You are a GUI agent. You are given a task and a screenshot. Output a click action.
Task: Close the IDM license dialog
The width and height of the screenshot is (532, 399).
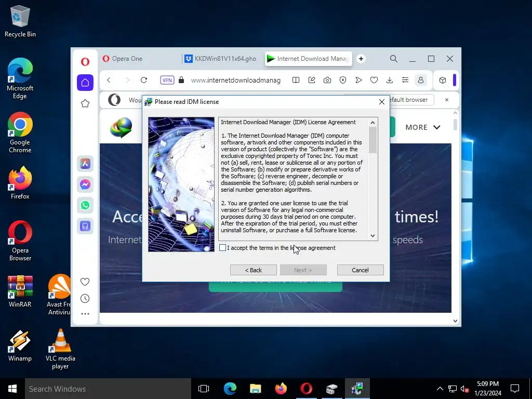[382, 102]
